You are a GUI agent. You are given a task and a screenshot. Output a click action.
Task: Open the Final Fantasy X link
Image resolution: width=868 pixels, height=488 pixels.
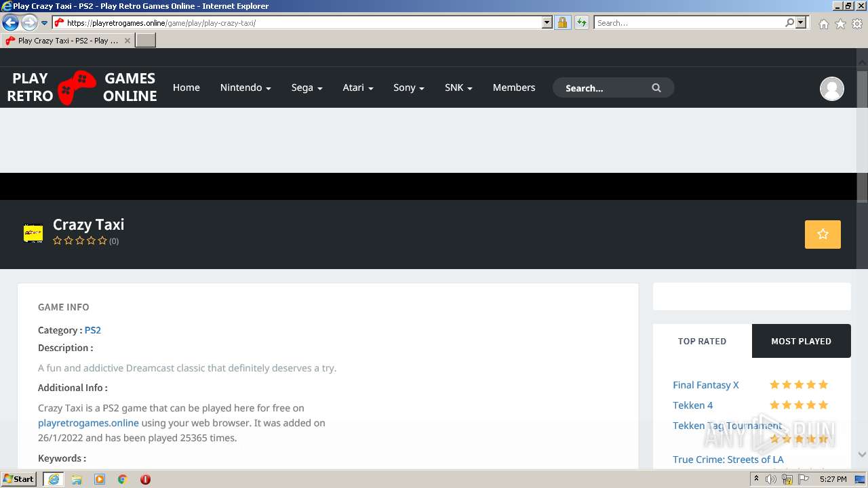(x=706, y=385)
